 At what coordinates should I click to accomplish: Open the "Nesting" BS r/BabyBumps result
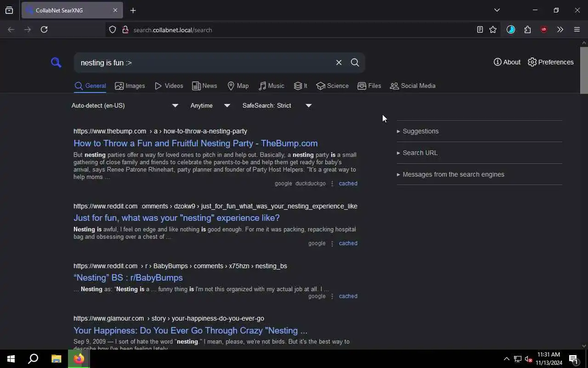128,277
